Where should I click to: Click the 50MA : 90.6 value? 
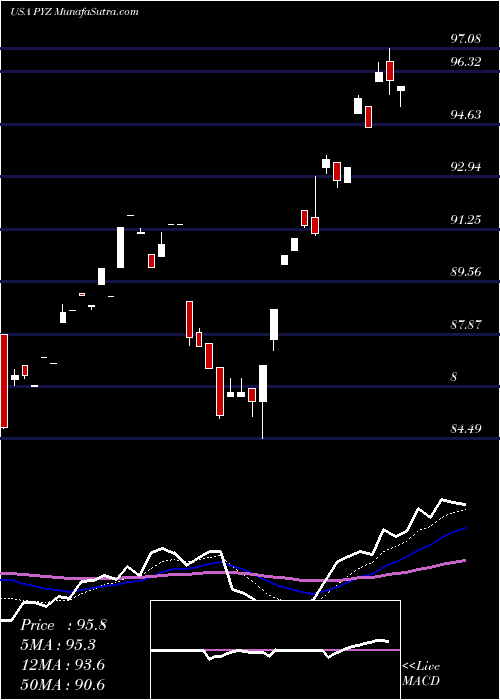pos(63,685)
